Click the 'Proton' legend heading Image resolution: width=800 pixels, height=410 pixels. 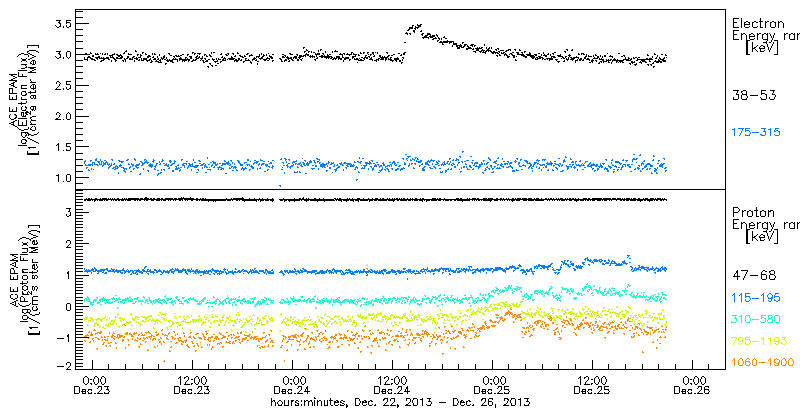[753, 212]
